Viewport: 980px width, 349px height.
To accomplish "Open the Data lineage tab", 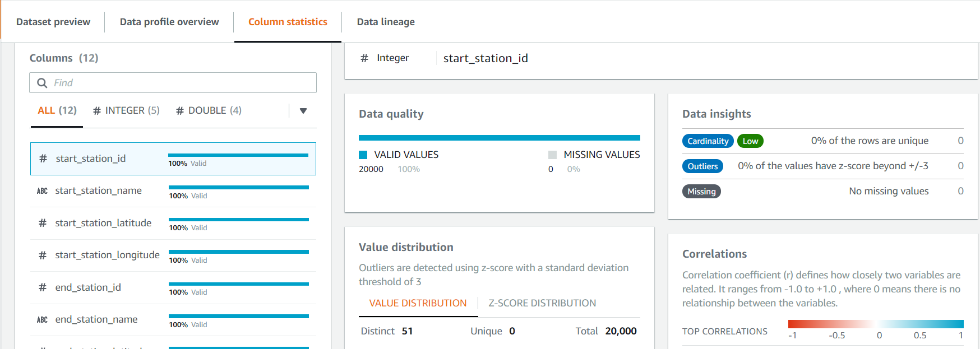I will [x=386, y=22].
